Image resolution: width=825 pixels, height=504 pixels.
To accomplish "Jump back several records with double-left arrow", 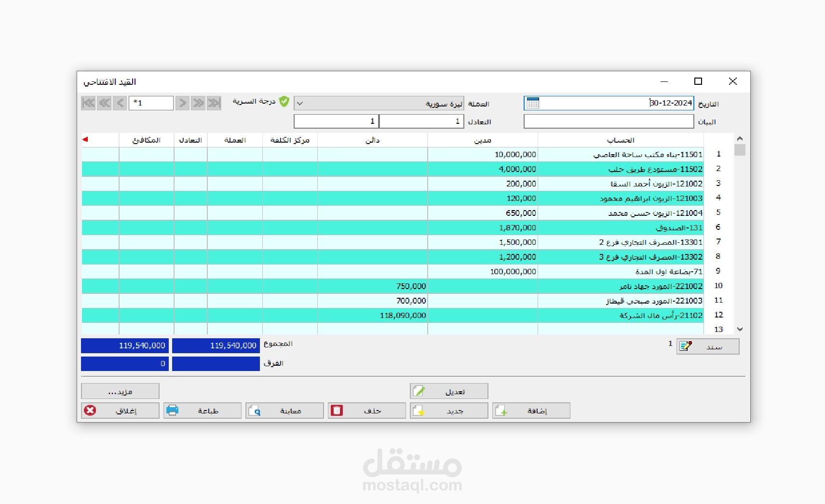I will (104, 103).
